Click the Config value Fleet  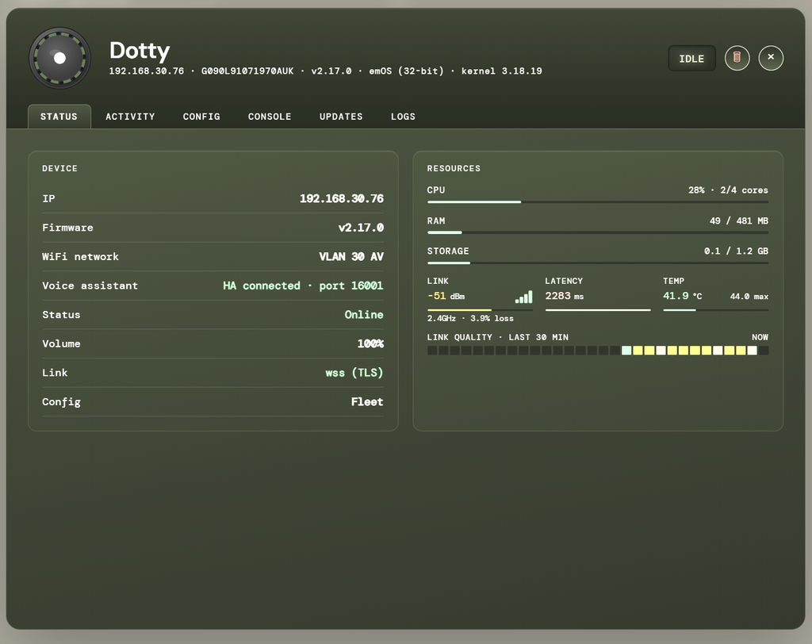(367, 401)
